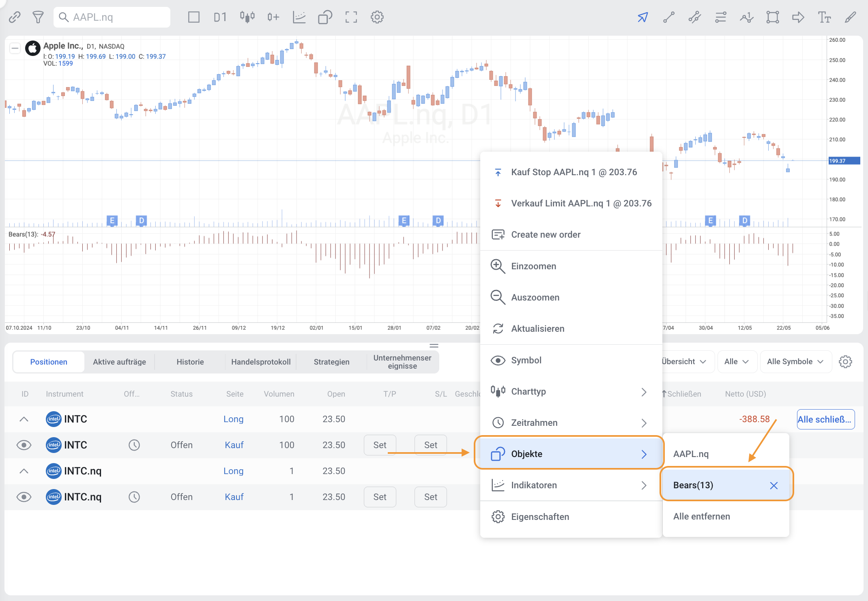Toggle visibility eye for INTC.nq position

(x=24, y=497)
